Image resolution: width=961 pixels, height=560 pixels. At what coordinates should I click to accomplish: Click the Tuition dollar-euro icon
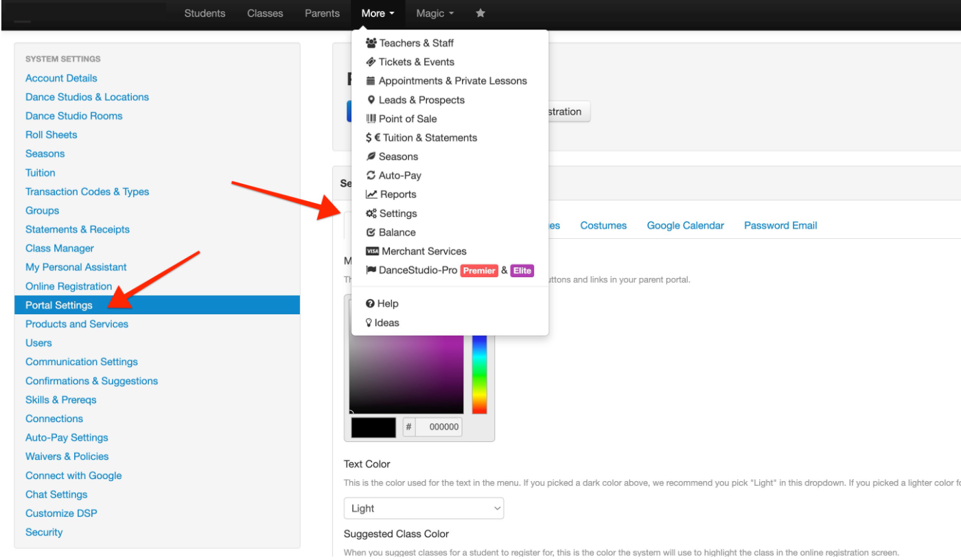373,137
